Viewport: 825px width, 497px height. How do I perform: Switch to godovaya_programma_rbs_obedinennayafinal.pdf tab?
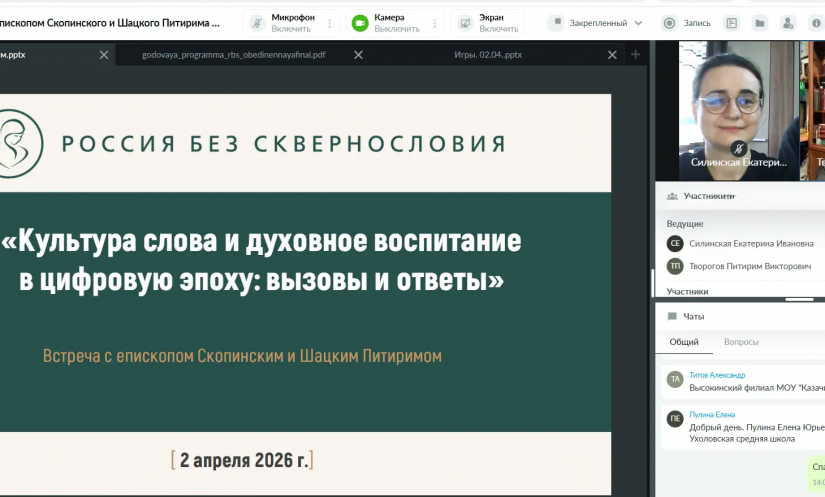point(234,55)
